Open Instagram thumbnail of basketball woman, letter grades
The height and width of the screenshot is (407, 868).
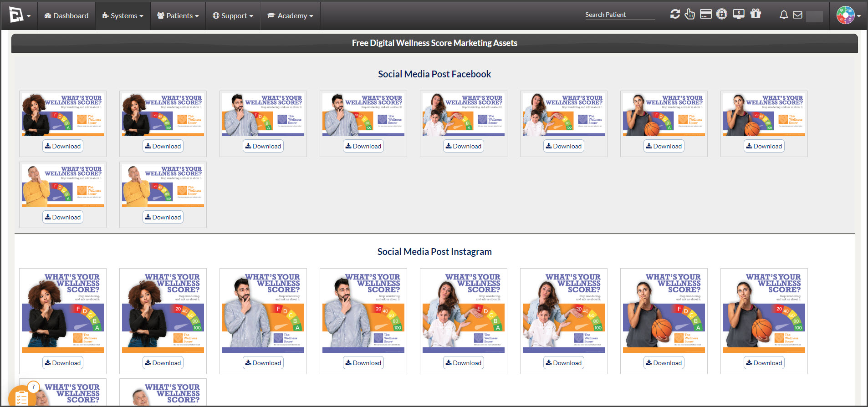point(664,312)
